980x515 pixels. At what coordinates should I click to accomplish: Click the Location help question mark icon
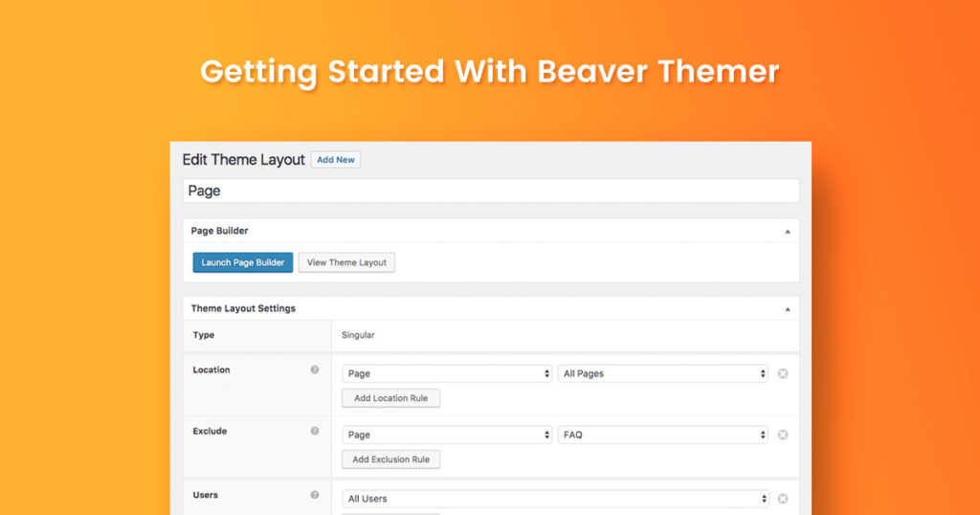314,370
